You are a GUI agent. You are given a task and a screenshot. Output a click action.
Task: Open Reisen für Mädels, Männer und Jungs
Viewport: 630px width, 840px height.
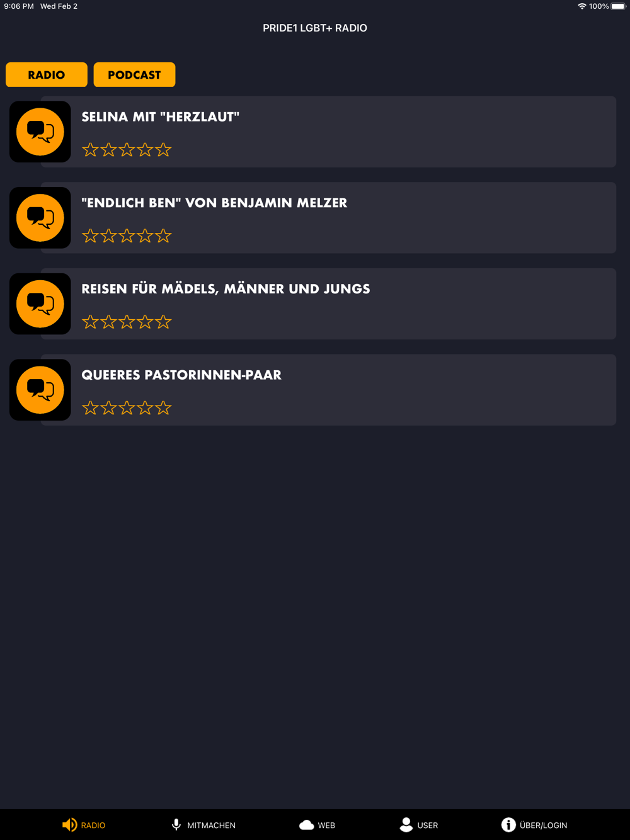pyautogui.click(x=226, y=289)
